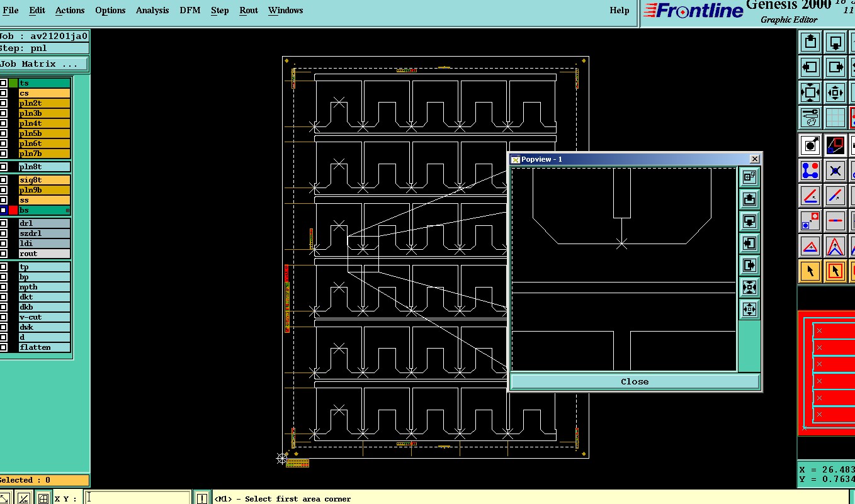Toggle the checkbox for the cs layer
The height and width of the screenshot is (504, 855).
pos(4,93)
